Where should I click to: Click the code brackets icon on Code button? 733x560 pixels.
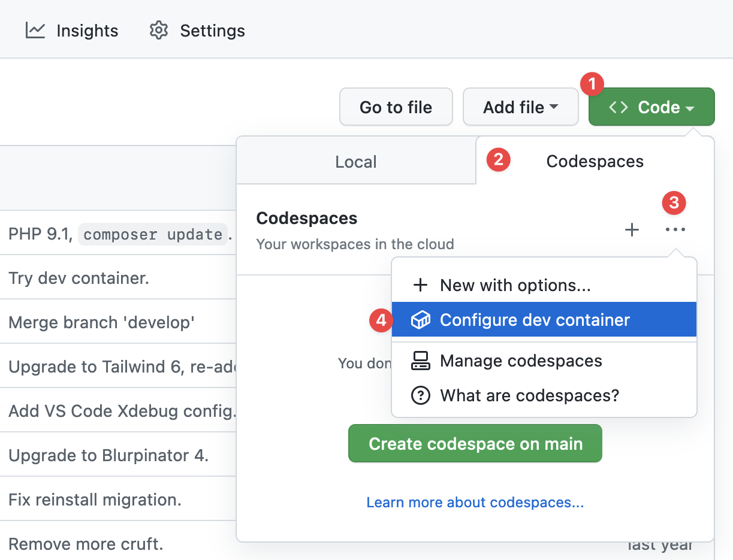click(x=619, y=107)
